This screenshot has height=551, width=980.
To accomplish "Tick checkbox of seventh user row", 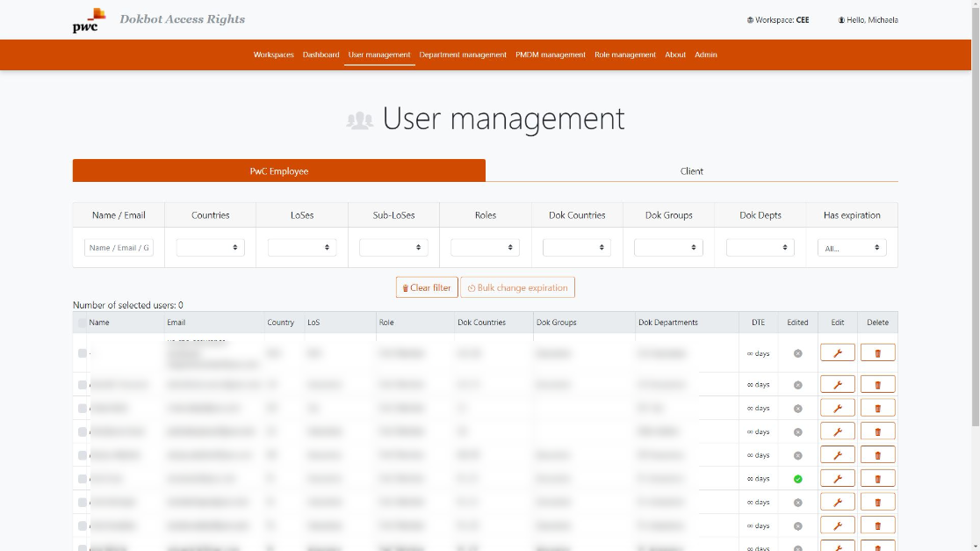I will coord(82,502).
